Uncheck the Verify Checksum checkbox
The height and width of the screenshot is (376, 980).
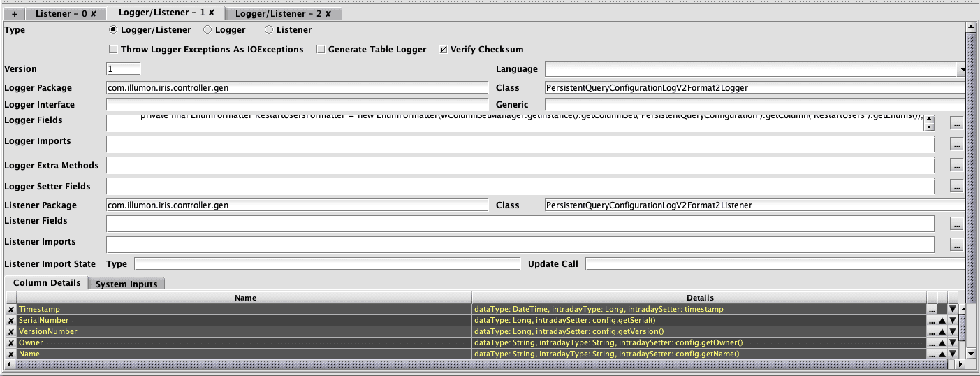click(x=443, y=50)
